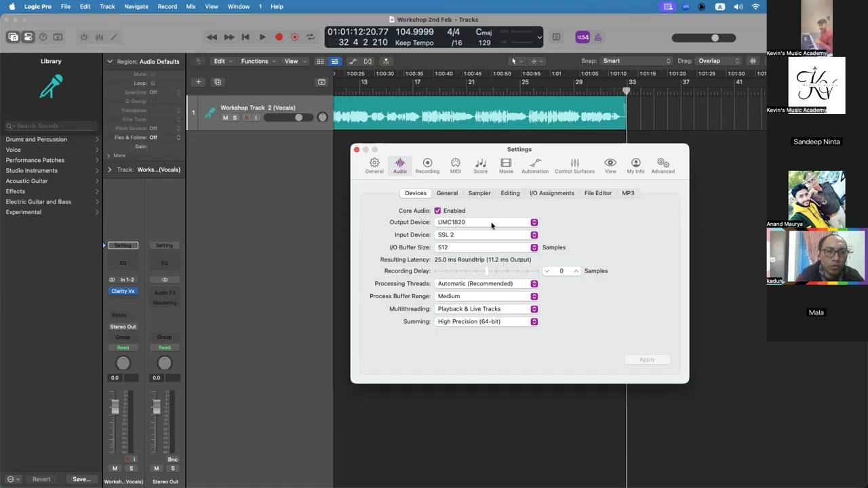
Task: Expand the Track Works...(Vocals) inspector section
Action: (x=110, y=169)
